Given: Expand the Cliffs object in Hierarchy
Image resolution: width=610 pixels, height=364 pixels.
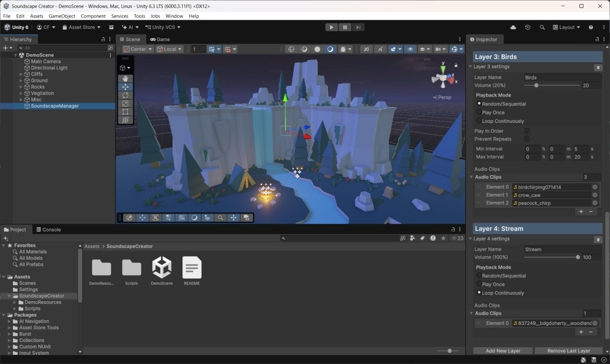Looking at the screenshot, I should click(21, 74).
